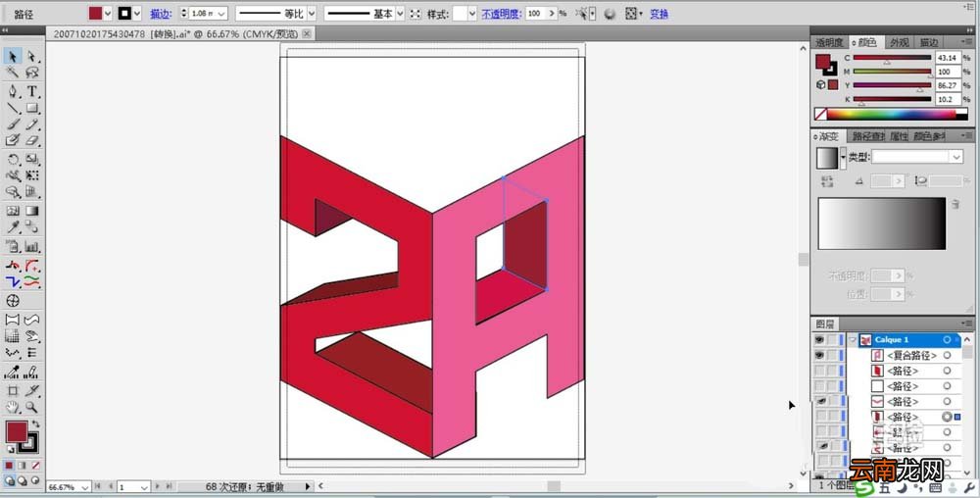Select the Slice tool
This screenshot has height=498, width=980.
click(x=32, y=391)
